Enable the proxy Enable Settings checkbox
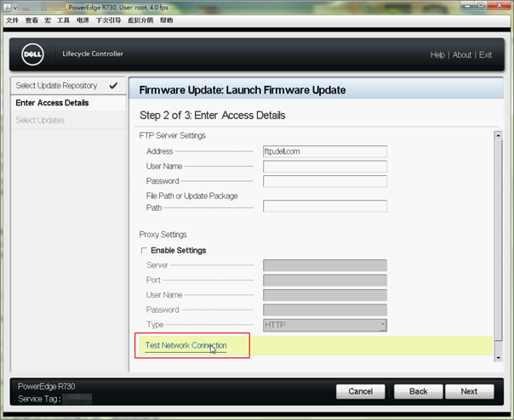514x420 pixels. [144, 251]
